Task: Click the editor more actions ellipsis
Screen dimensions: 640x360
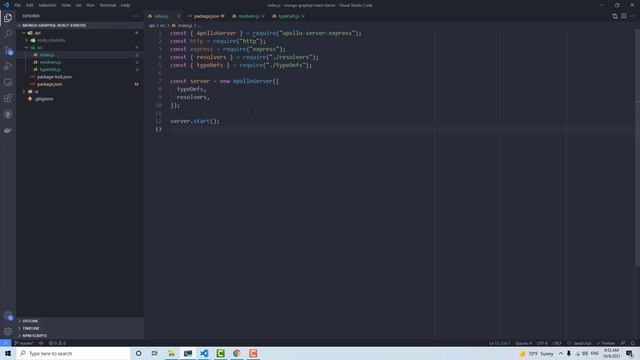Action: tap(632, 16)
